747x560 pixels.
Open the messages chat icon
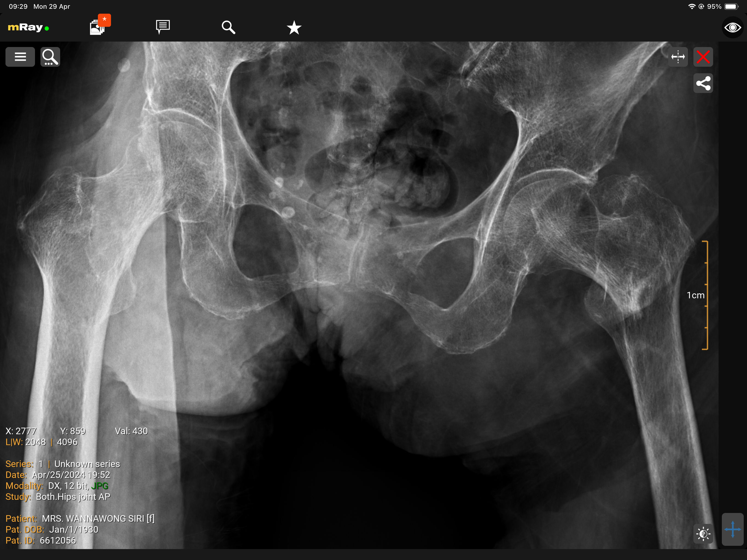pos(163,27)
